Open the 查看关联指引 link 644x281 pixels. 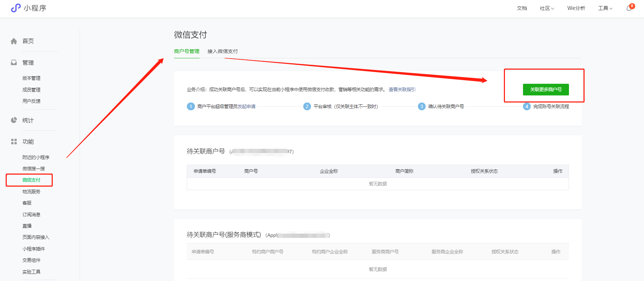coord(402,89)
